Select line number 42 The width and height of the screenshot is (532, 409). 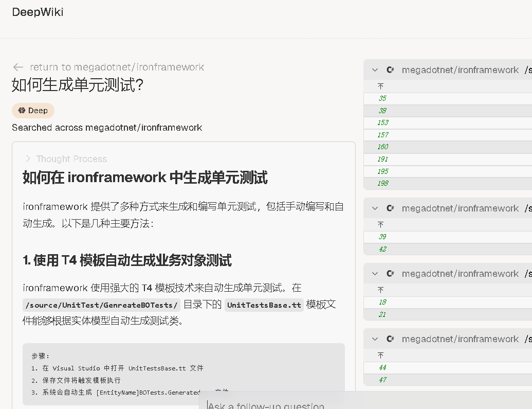382,249
